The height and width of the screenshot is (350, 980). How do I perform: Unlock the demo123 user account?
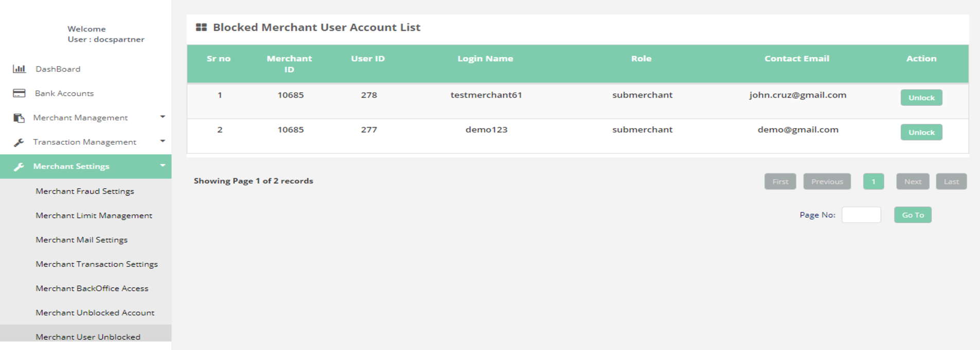click(921, 132)
